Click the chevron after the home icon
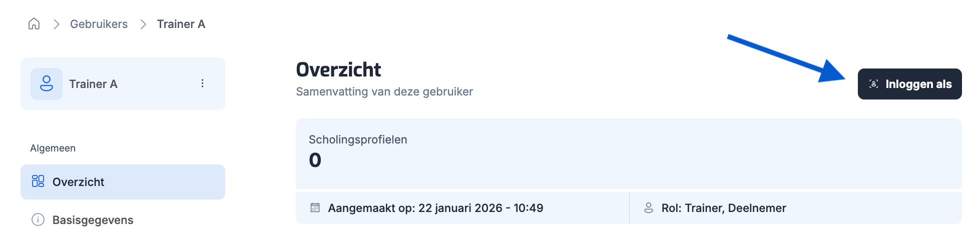Viewport: 980px width, 241px height. pos(57,24)
